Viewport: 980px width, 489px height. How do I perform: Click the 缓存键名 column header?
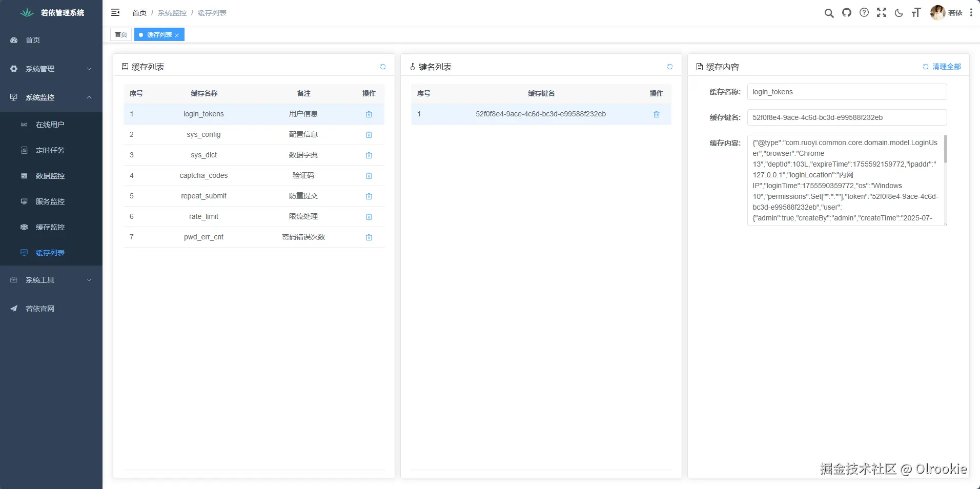pos(541,93)
